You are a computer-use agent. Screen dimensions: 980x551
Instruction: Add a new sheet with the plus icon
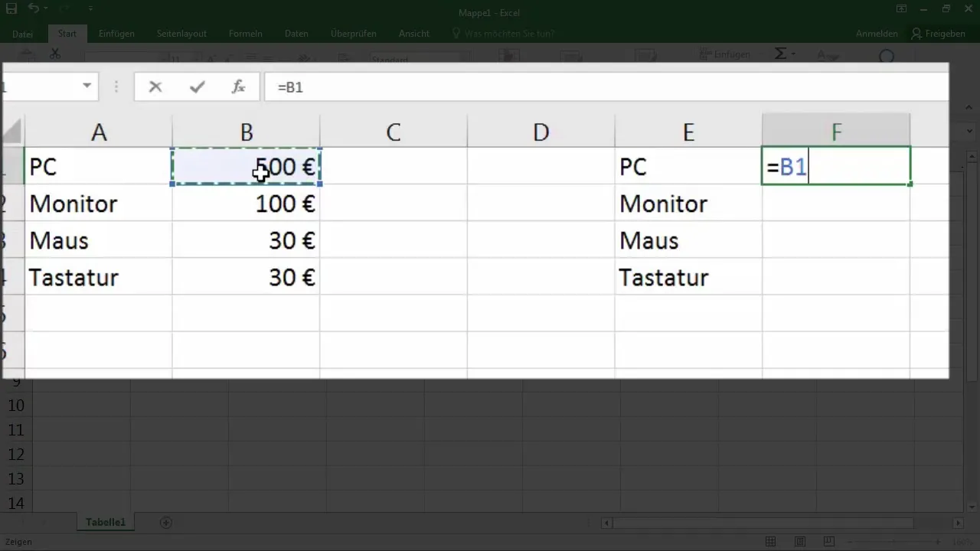click(165, 523)
